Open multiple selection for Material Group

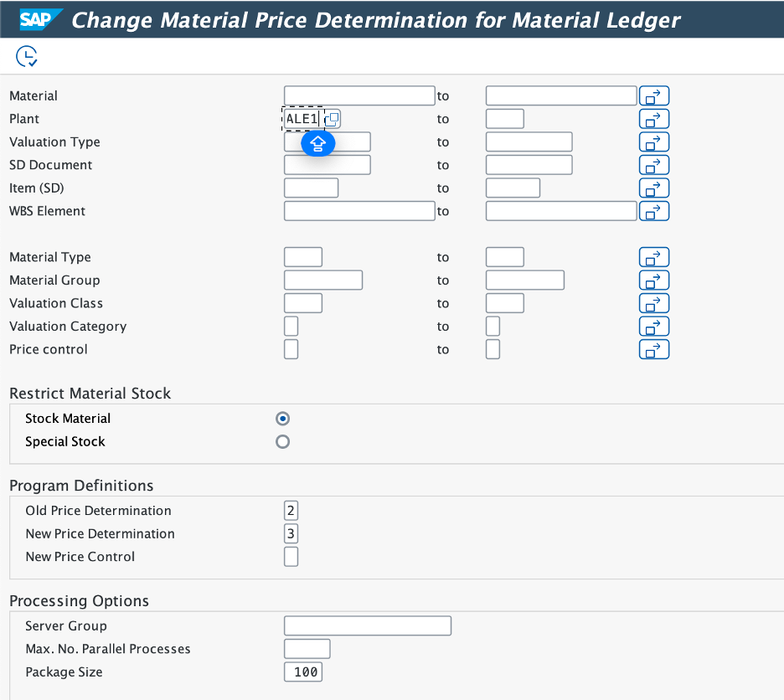tap(653, 281)
